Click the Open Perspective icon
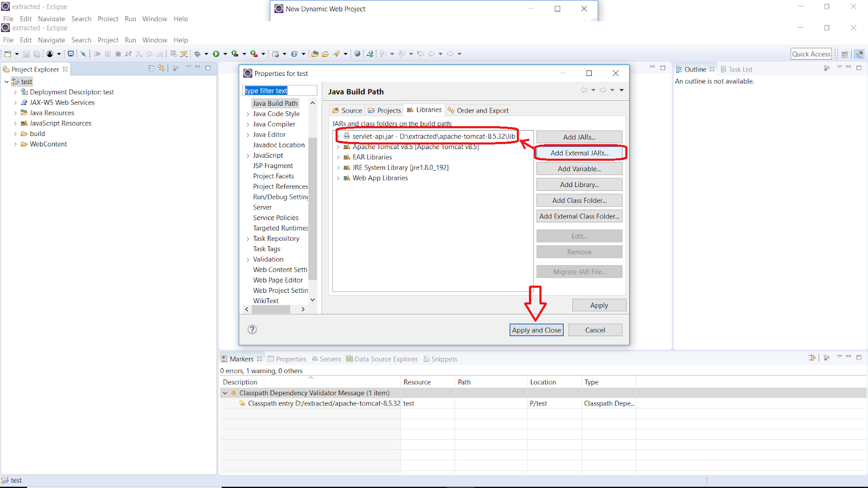The width and height of the screenshot is (868, 488). point(845,54)
